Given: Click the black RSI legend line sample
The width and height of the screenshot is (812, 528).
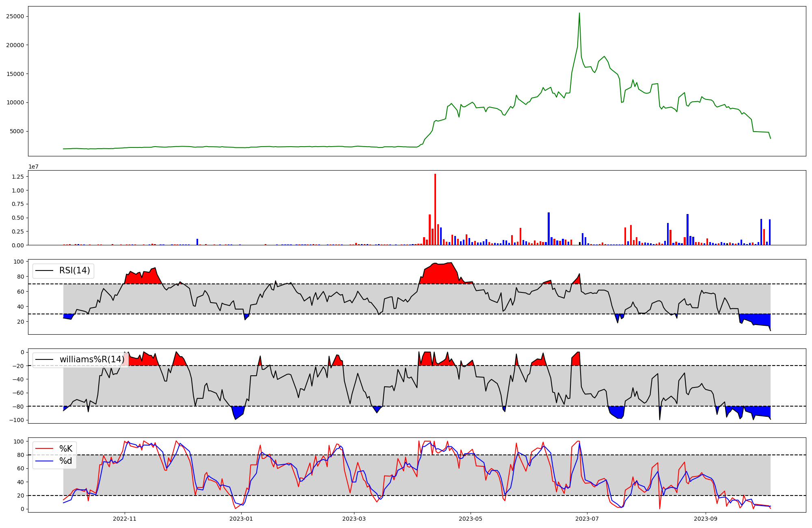Looking at the screenshot, I should click(45, 270).
